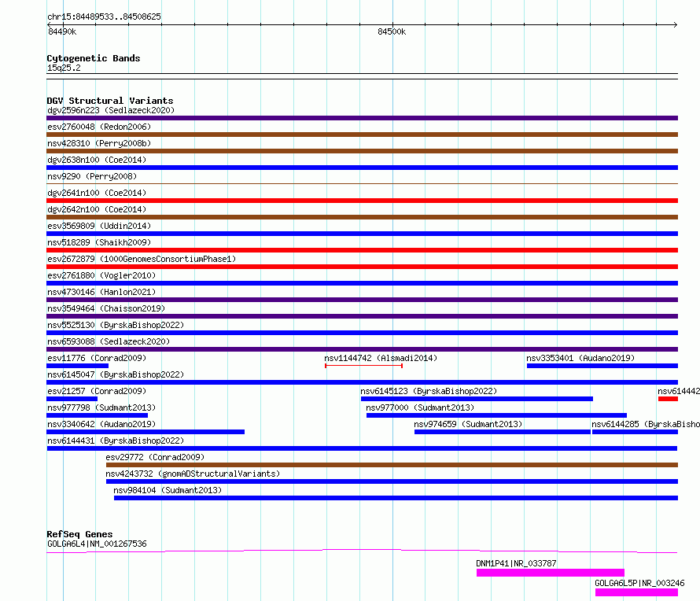Click the nsv6145123 (ByrskaBishop2022) blue bar
The height and width of the screenshot is (601, 700).
pos(477,399)
